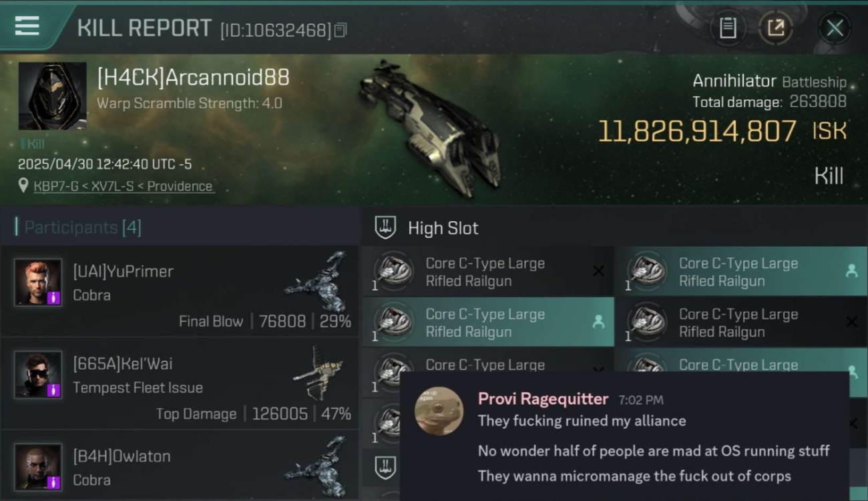The image size is (868, 501).
Task: Open YuPrimer participant portrait
Action: click(38, 282)
